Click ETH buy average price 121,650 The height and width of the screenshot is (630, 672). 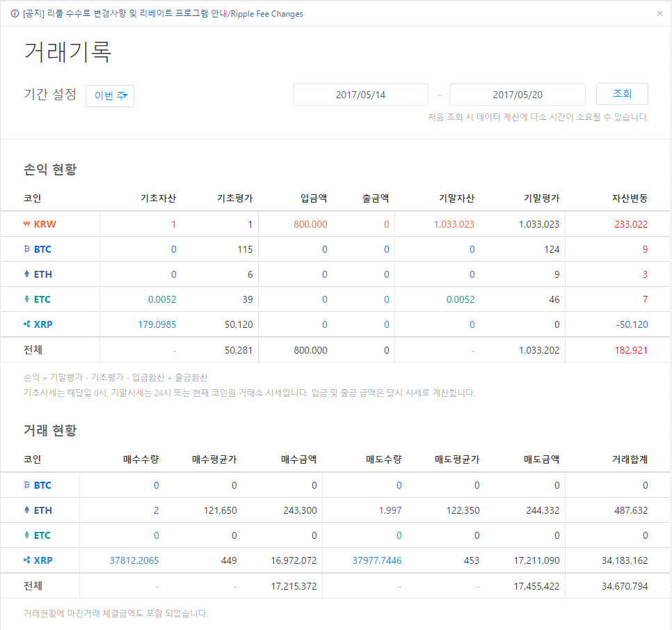point(220,510)
